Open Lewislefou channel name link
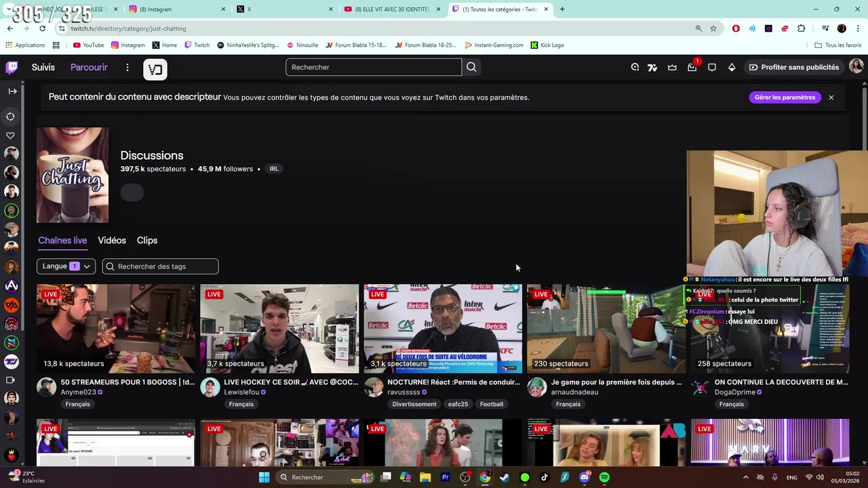The height and width of the screenshot is (488, 868). point(241,392)
